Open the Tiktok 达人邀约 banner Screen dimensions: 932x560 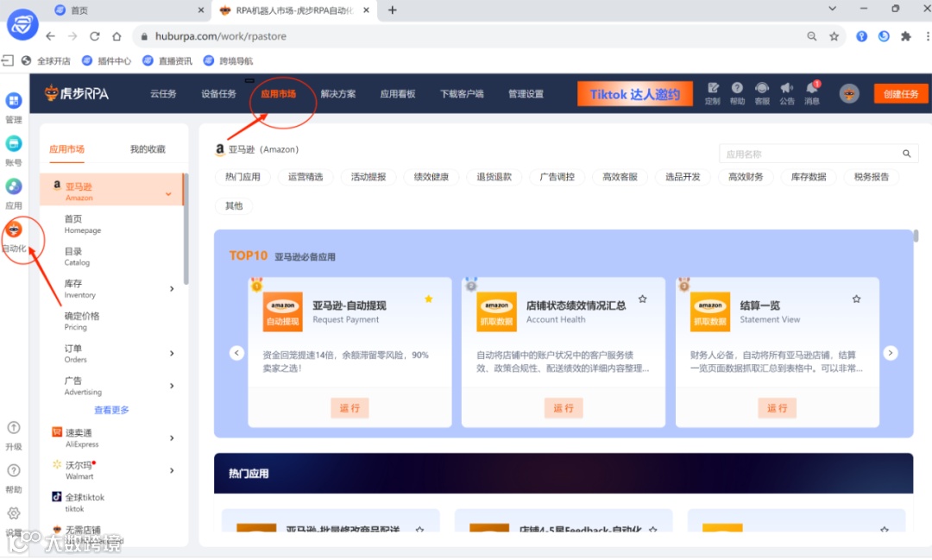pos(635,93)
